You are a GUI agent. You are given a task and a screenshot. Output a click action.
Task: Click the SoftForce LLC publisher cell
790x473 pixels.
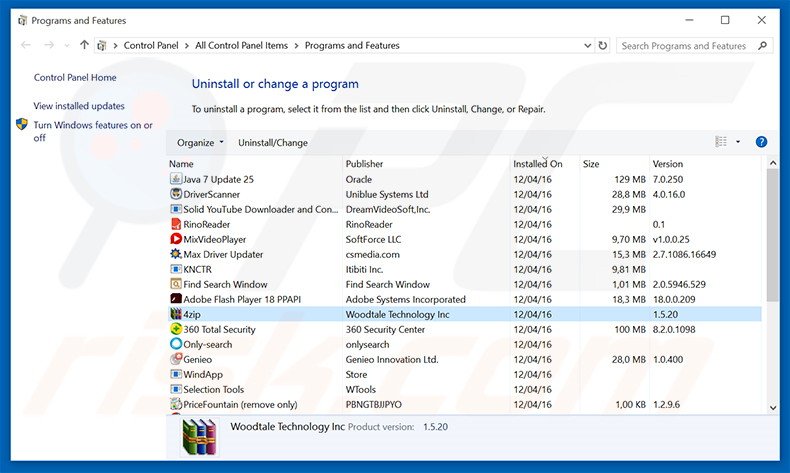[373, 239]
